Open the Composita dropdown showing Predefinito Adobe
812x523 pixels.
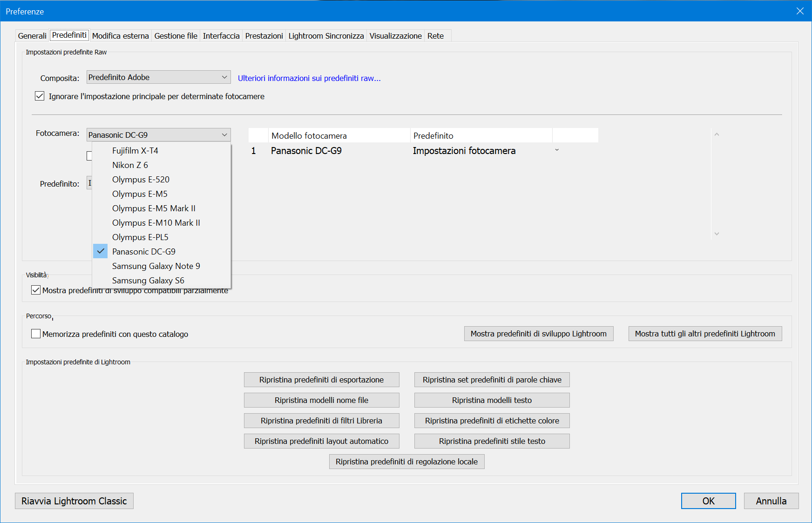coord(159,77)
